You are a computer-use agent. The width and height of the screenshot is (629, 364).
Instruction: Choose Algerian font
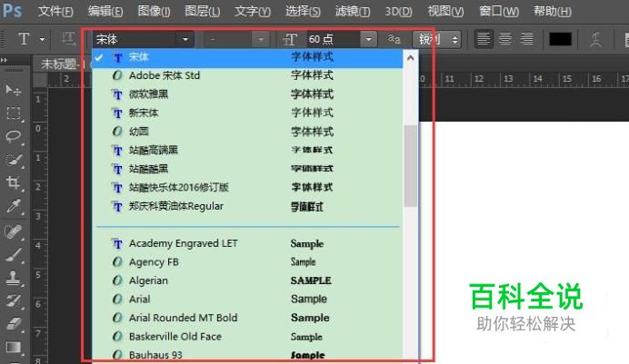[247, 280]
